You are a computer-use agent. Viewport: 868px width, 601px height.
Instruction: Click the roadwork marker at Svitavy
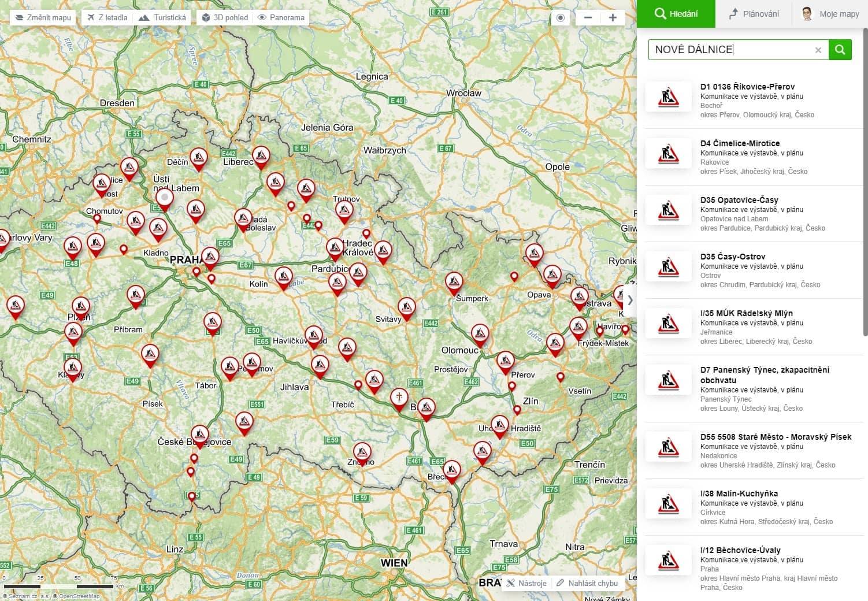(407, 309)
